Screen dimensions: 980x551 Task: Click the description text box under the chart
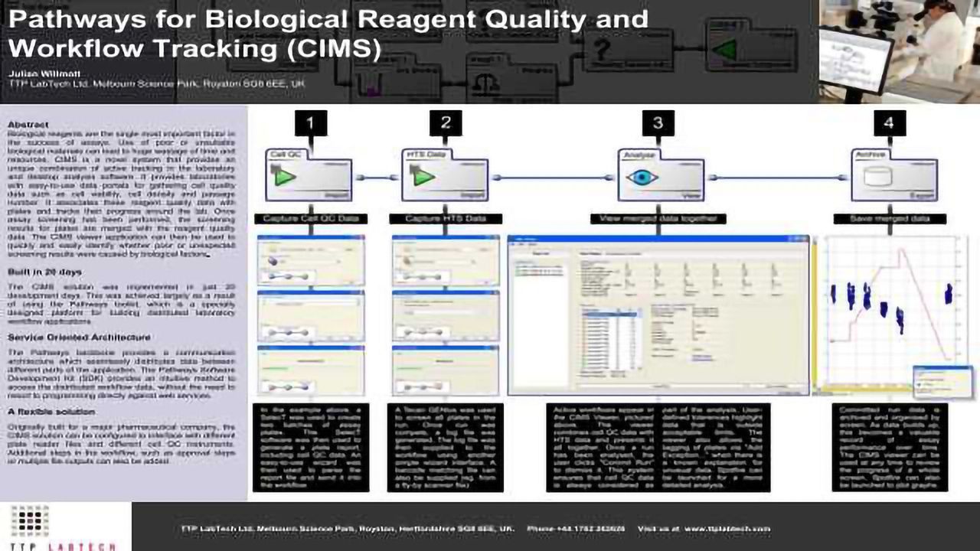click(890, 447)
